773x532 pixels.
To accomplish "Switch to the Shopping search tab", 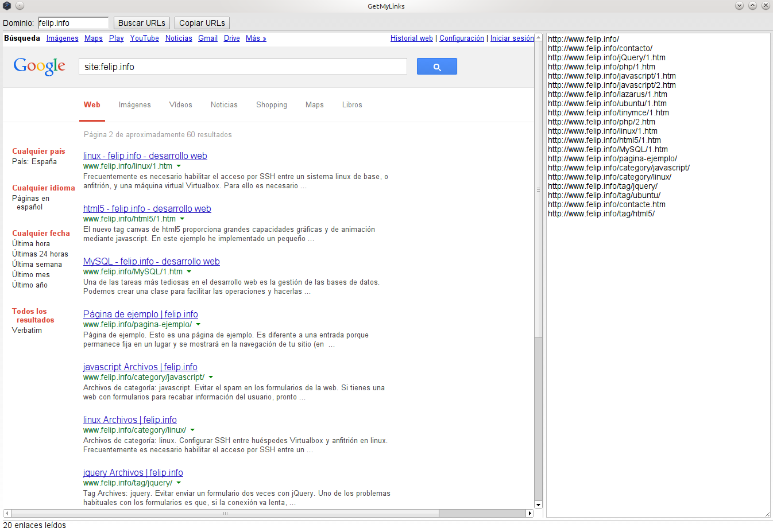I will [272, 105].
